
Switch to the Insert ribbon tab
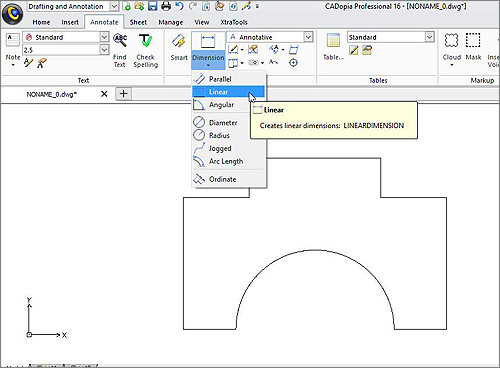[70, 22]
